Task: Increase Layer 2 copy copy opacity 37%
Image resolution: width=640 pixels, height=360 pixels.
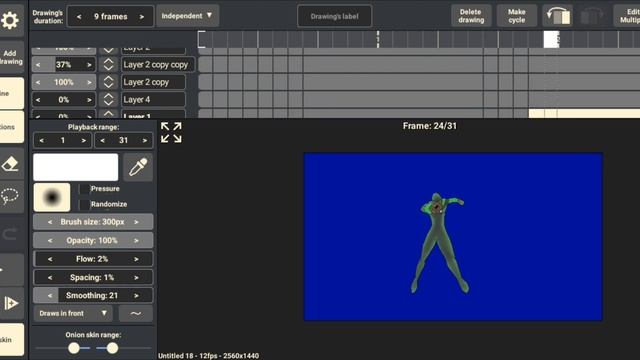Action: (89, 64)
